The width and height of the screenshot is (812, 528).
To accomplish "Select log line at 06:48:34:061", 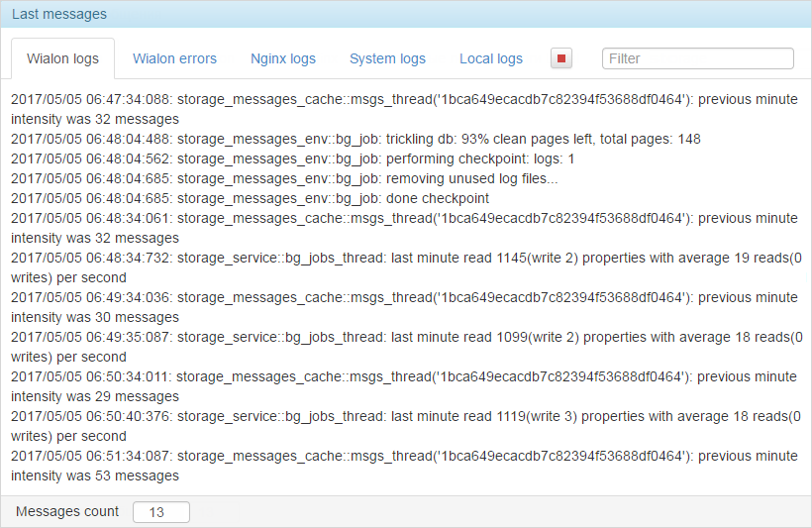I will click(404, 228).
